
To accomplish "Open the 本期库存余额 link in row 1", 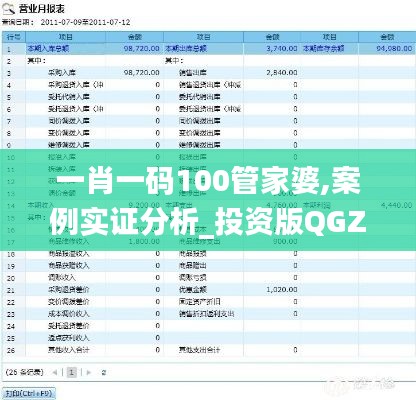I will [x=323, y=49].
